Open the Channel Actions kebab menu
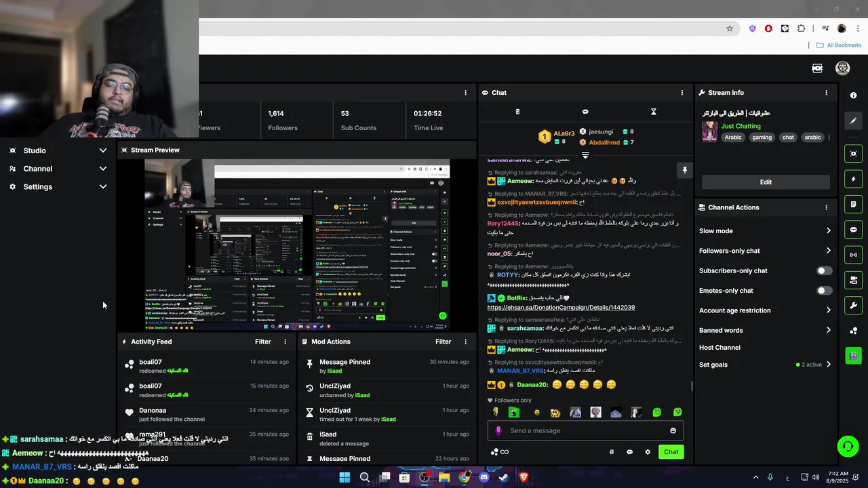Viewport: 868px width, 488px height. click(826, 207)
